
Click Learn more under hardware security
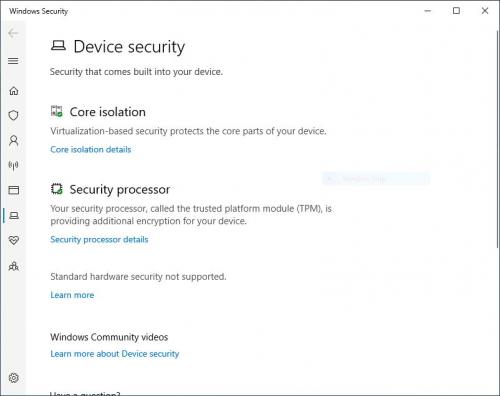72,295
